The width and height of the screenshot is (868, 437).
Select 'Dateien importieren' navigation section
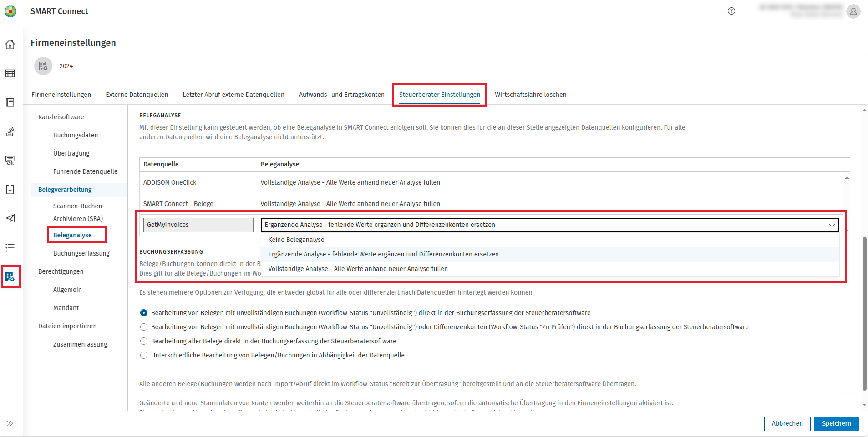click(67, 326)
